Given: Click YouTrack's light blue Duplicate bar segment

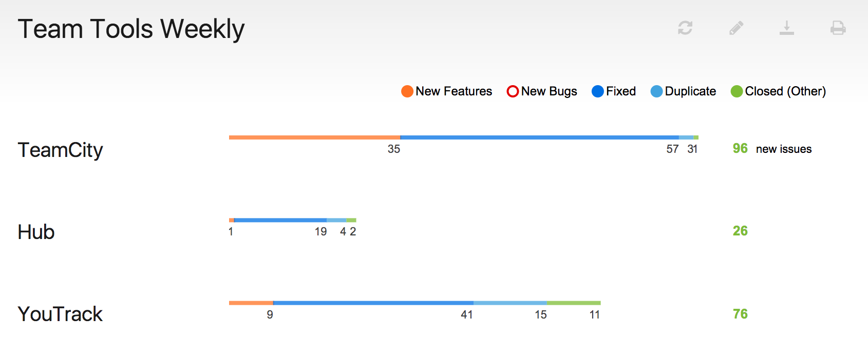Looking at the screenshot, I should pyautogui.click(x=510, y=303).
